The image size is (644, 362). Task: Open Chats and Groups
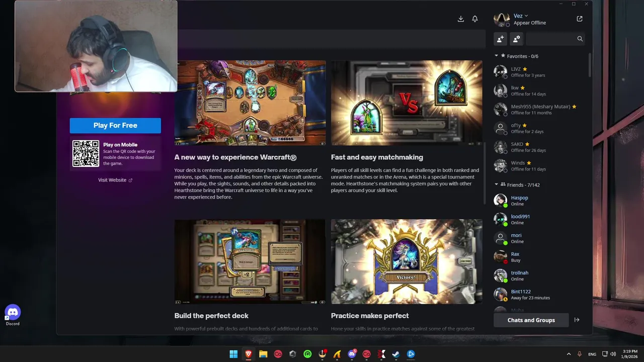(x=531, y=320)
